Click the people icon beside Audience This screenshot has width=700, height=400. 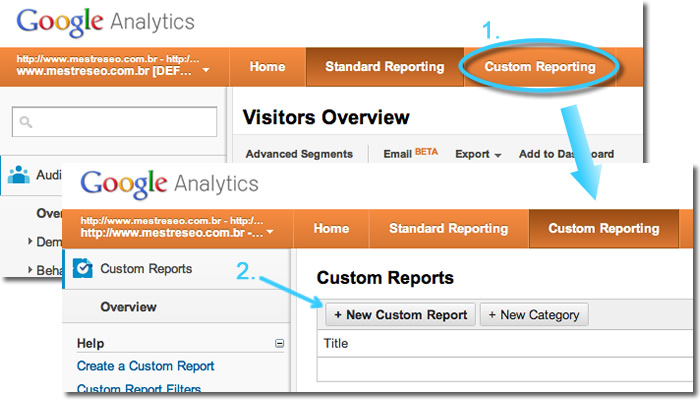coord(19,174)
